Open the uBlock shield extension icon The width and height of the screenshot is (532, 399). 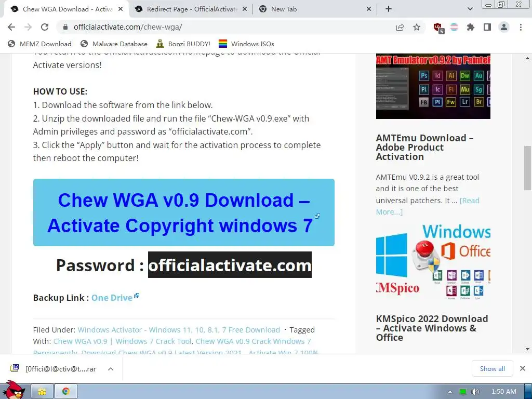tap(438, 28)
